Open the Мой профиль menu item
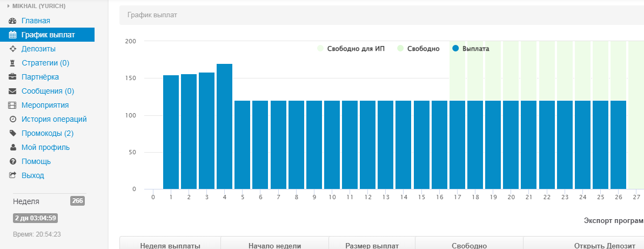 pyautogui.click(x=45, y=147)
